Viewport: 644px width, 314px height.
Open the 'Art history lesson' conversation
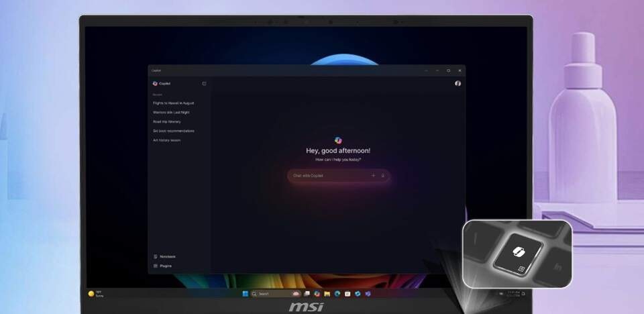(167, 140)
